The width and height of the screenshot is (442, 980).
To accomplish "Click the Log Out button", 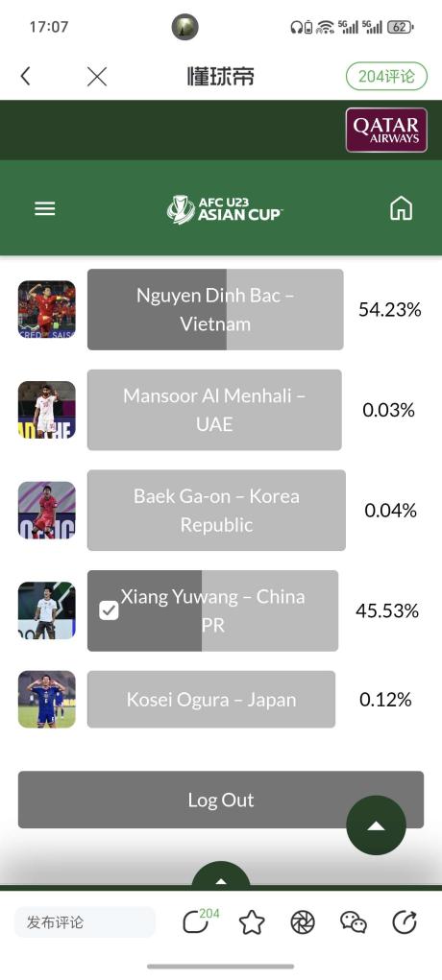I will (x=221, y=800).
